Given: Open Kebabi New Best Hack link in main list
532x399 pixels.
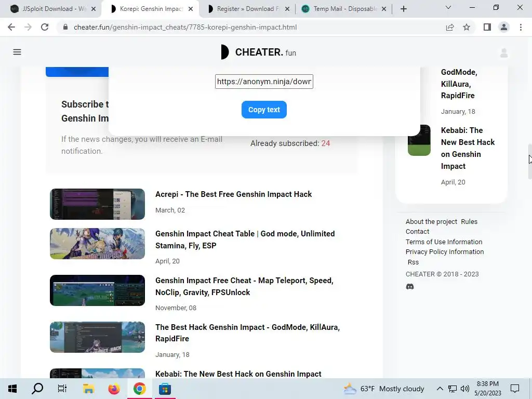Looking at the screenshot, I should coord(238,374).
